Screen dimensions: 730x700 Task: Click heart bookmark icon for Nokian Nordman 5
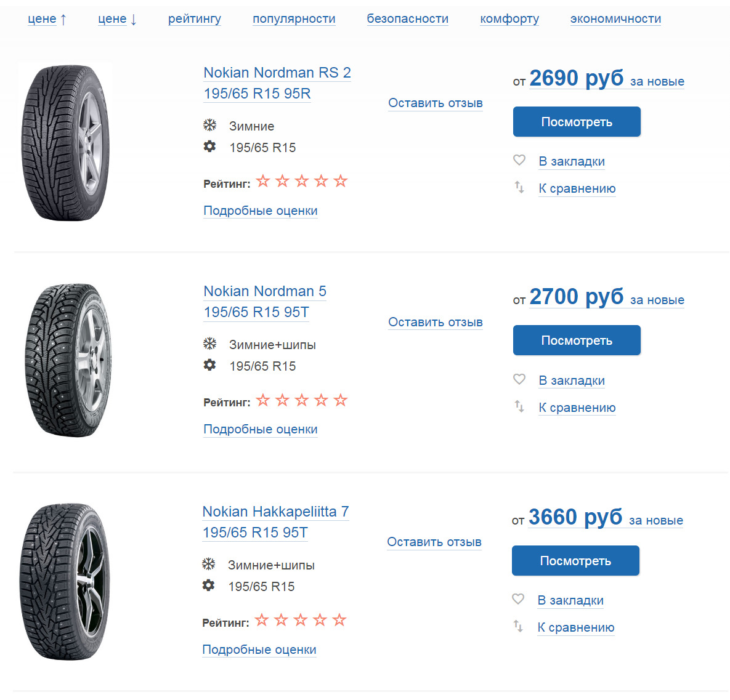pyautogui.click(x=519, y=379)
